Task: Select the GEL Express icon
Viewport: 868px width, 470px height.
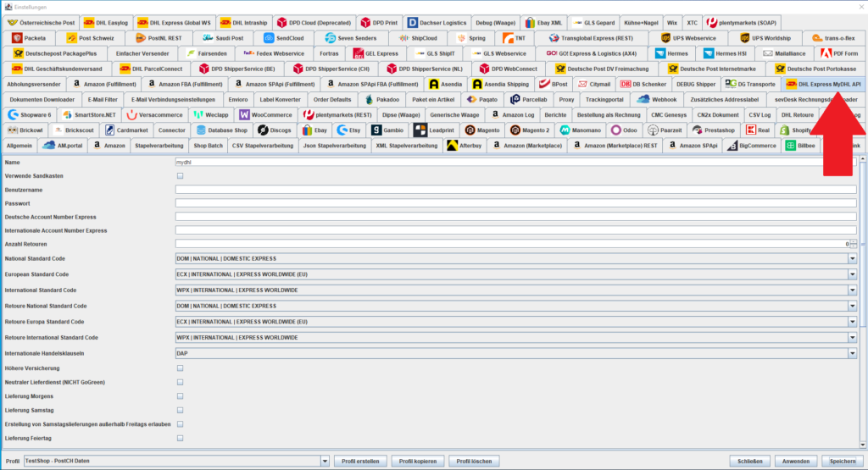Action: point(359,53)
